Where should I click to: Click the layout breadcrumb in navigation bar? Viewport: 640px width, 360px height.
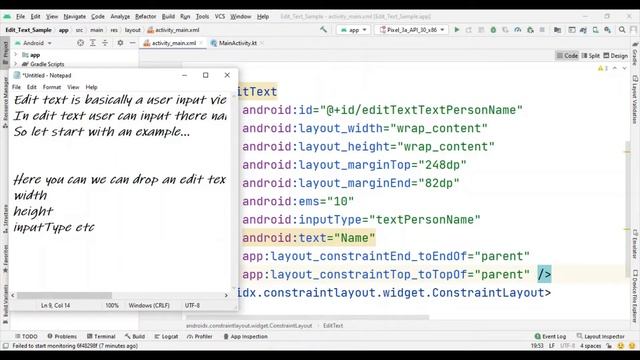coord(132,30)
